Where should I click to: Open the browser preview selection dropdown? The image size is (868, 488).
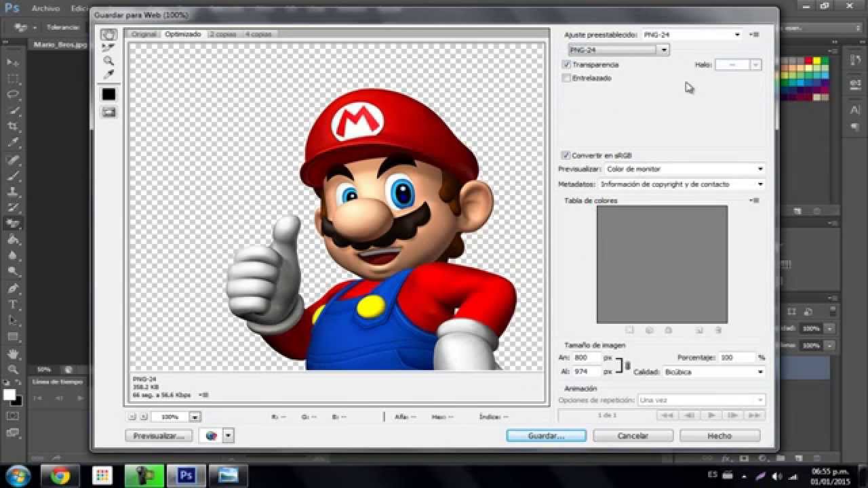229,436
